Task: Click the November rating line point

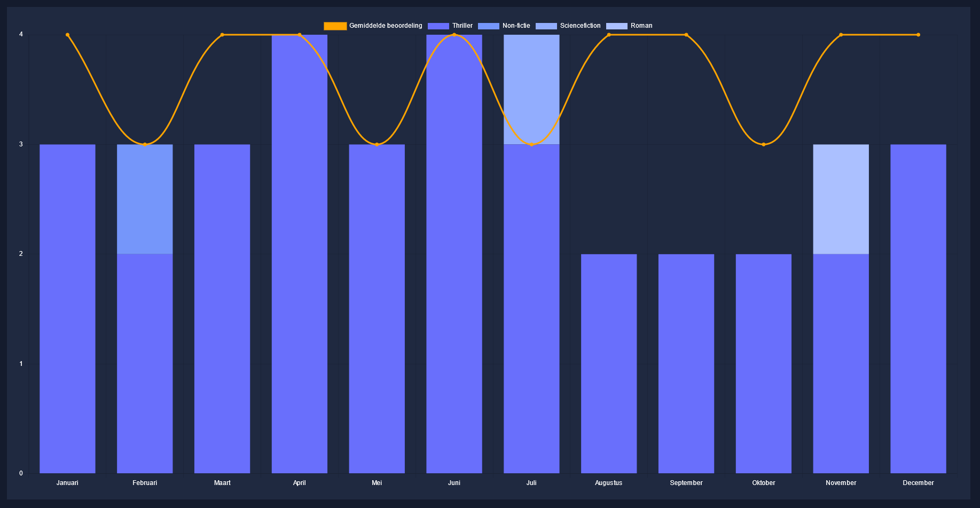Action: 841,35
